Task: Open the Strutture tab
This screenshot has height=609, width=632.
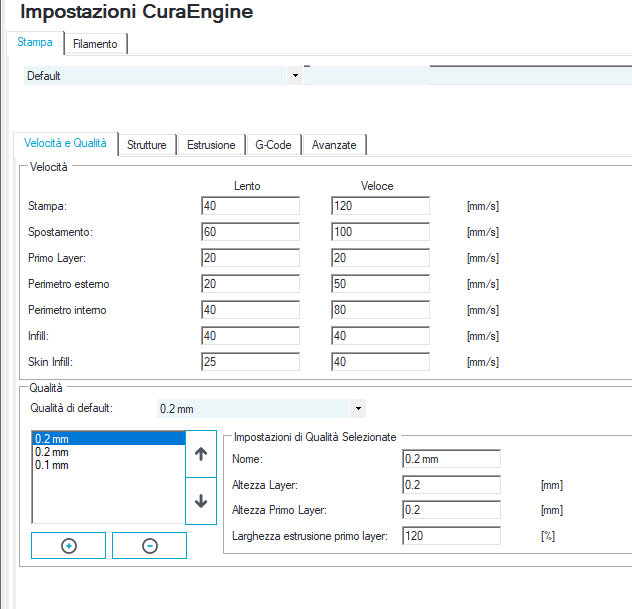Action: click(147, 145)
